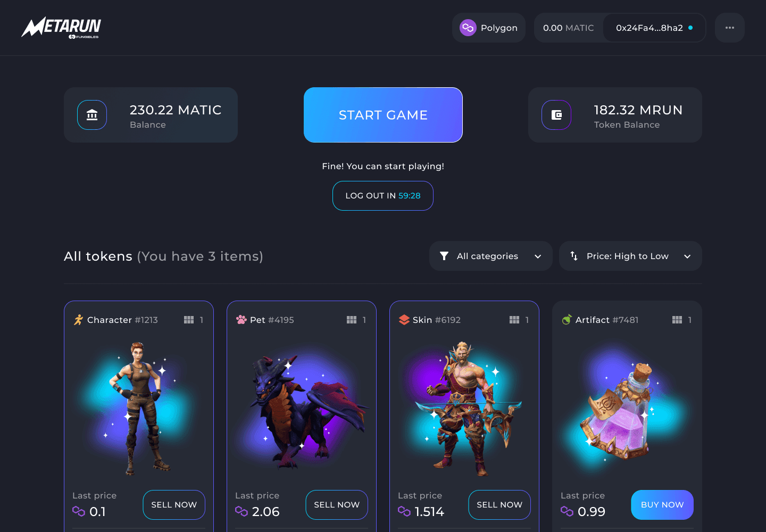Image resolution: width=766 pixels, height=532 pixels.
Task: Click the Character running-figure icon
Action: pyautogui.click(x=79, y=320)
